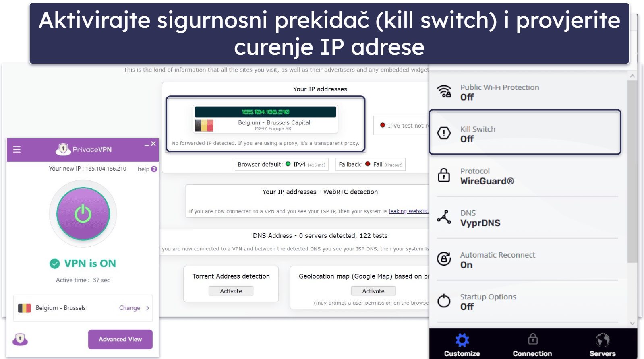Switch to the Connection tab
Viewport: 644px width, 359px height.
click(532, 345)
